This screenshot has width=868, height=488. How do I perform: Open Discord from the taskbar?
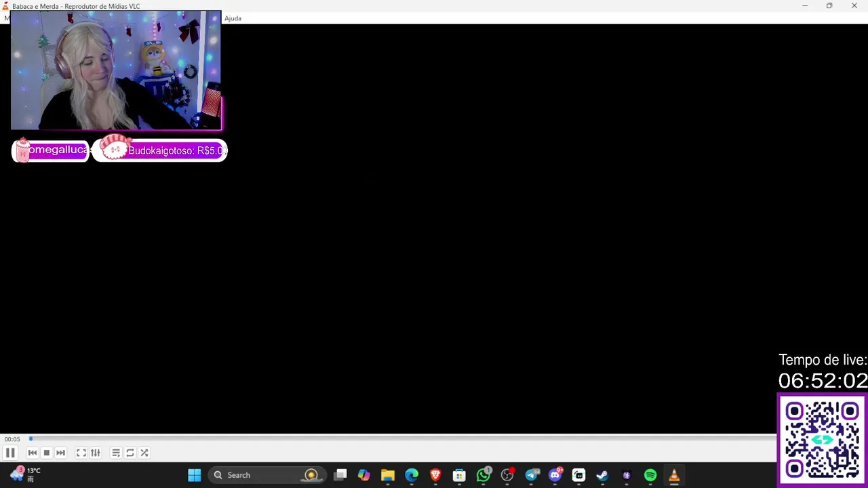555,475
